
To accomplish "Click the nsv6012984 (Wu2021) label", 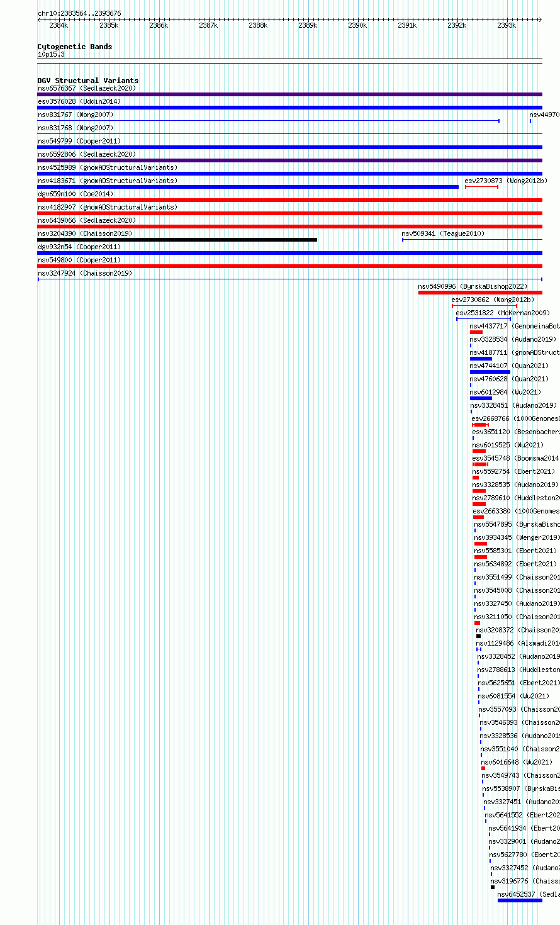I will click(x=505, y=392).
